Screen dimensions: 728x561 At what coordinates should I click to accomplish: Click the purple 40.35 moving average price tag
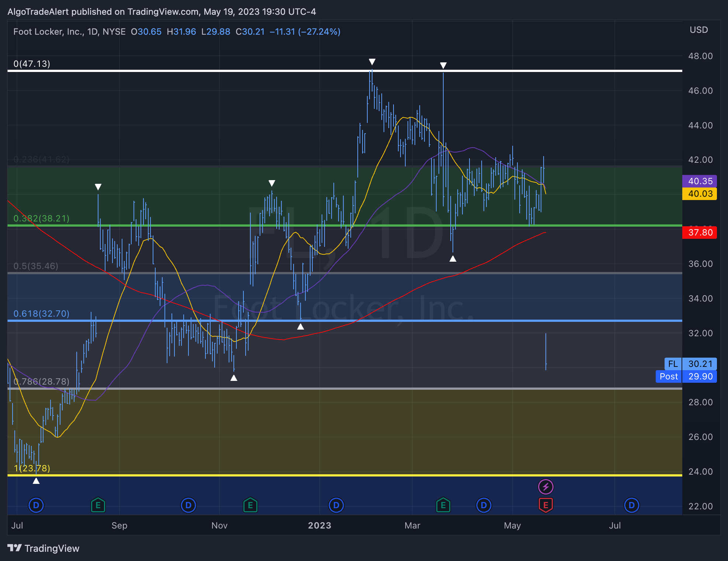point(700,181)
